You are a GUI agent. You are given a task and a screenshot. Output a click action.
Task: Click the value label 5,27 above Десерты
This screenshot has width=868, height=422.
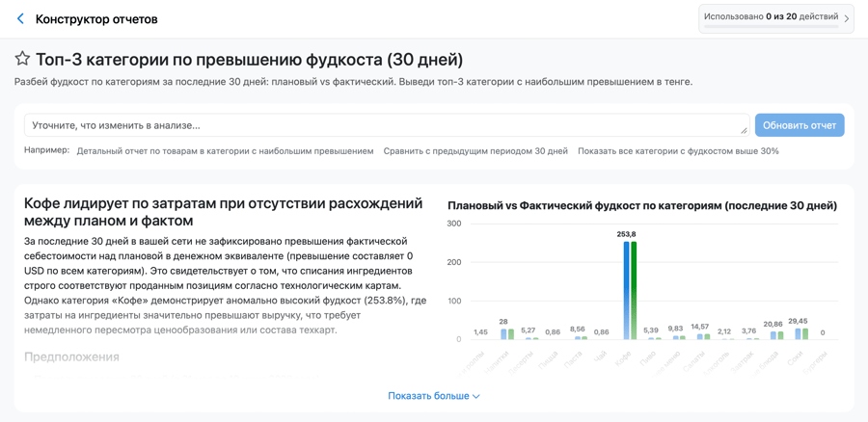[529, 330]
